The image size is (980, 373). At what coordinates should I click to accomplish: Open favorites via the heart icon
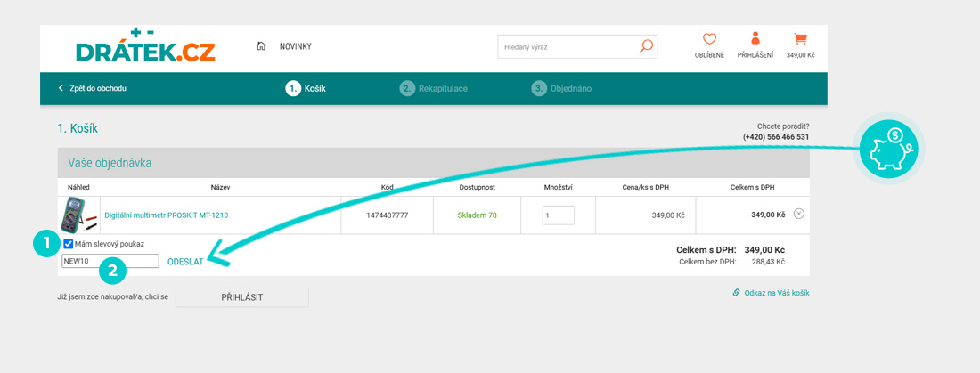coord(709,39)
